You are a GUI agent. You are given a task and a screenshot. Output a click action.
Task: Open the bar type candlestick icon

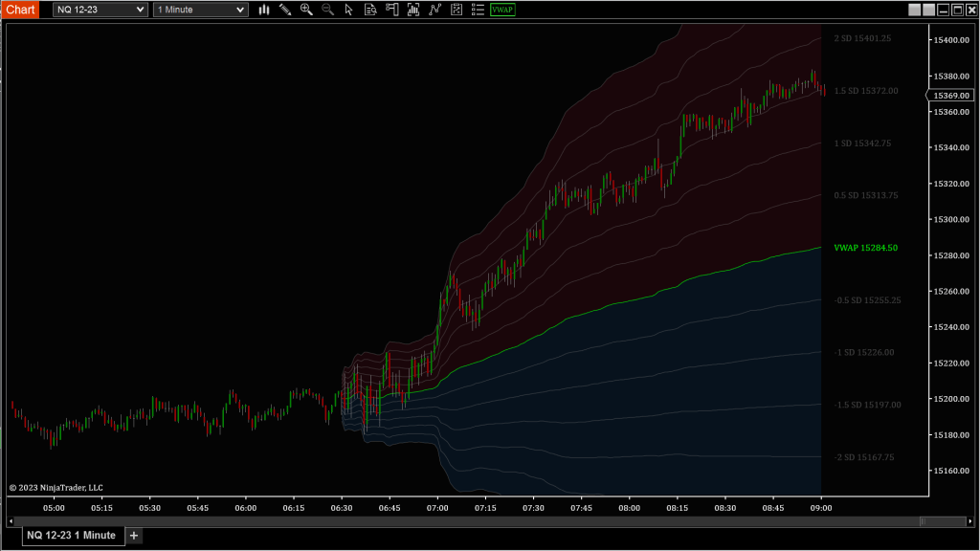264,10
